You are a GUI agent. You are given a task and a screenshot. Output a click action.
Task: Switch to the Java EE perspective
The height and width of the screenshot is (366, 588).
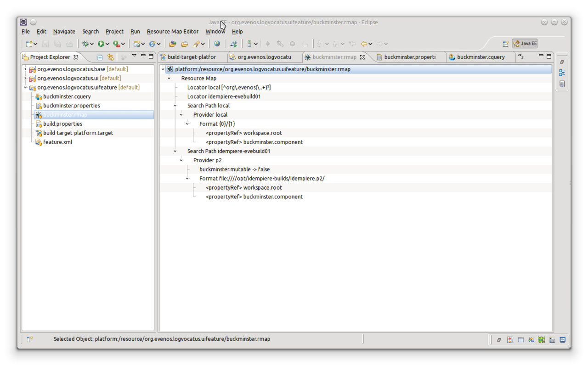pos(525,44)
